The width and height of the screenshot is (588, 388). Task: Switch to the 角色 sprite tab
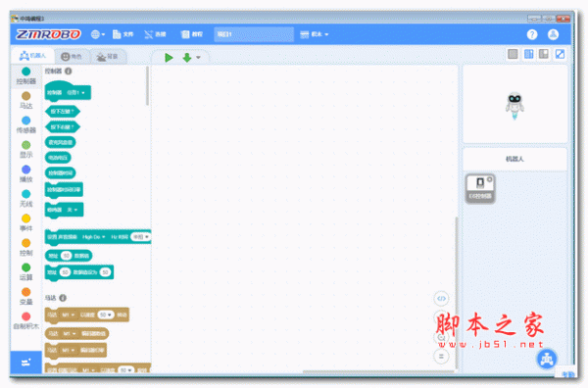click(72, 57)
